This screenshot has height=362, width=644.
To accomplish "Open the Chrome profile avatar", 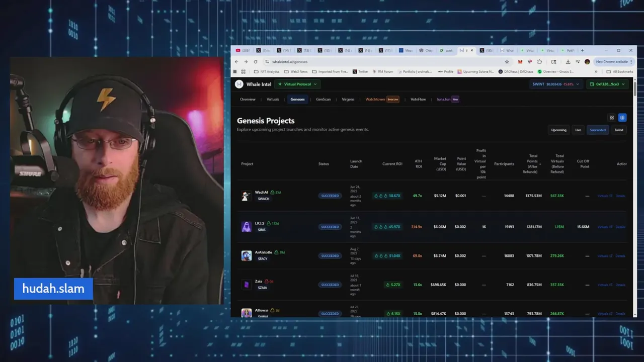I will [587, 62].
